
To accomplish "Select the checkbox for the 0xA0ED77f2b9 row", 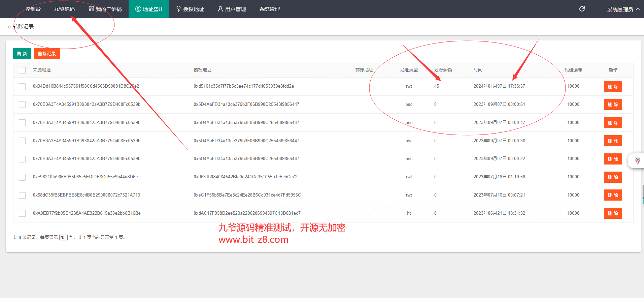I will click(x=22, y=213).
